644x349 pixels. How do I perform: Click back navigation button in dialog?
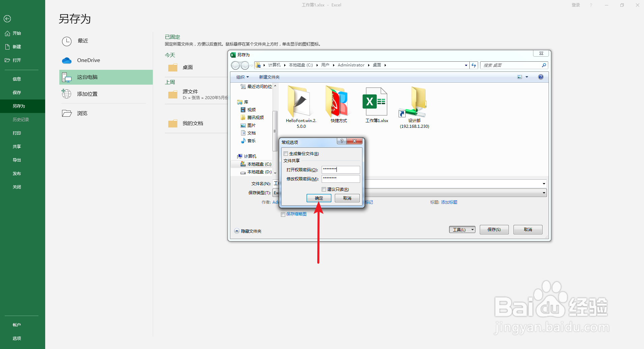pos(235,65)
